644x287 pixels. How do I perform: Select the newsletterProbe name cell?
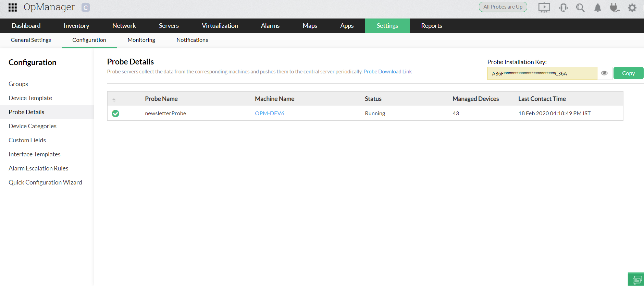[165, 113]
